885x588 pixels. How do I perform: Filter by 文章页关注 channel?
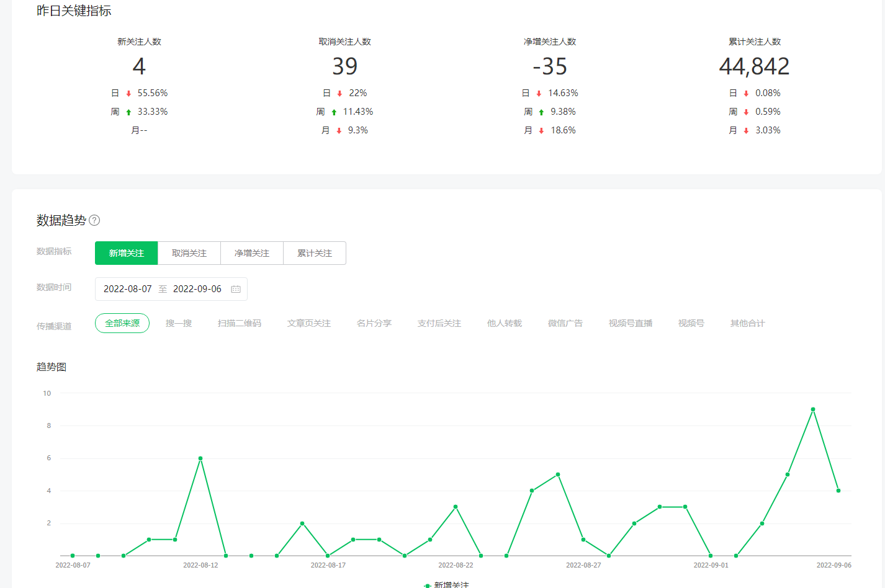point(309,323)
